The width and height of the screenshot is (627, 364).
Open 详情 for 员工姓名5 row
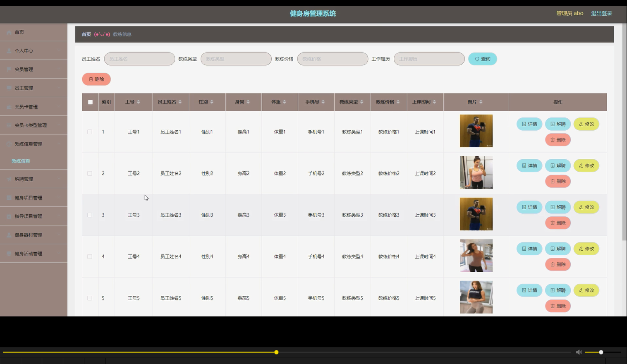(529, 290)
